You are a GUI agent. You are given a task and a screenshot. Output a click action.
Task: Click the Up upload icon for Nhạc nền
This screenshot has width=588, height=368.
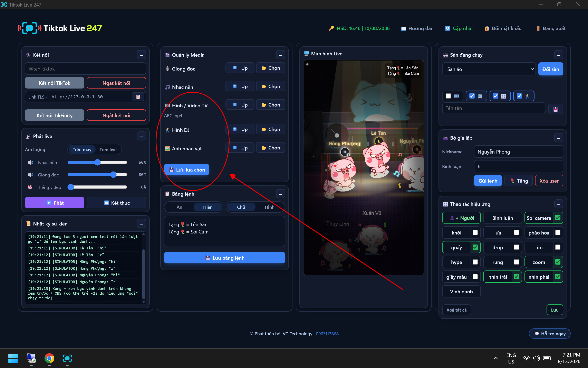pos(235,86)
